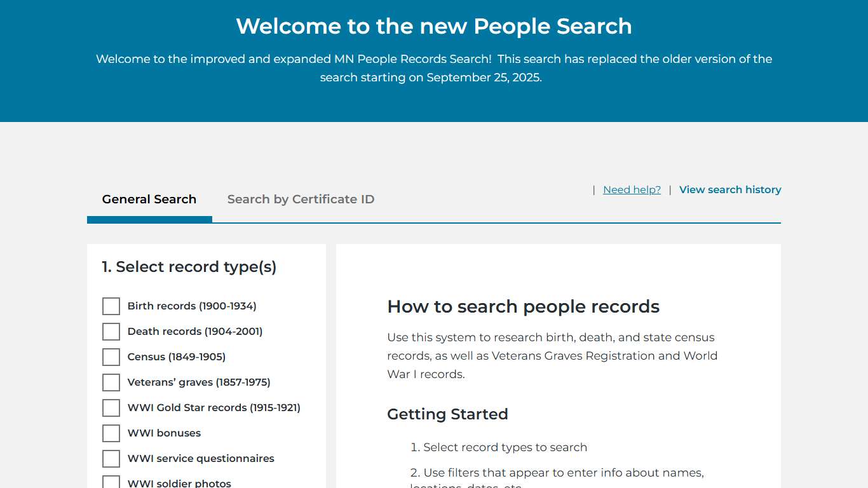The image size is (868, 488).
Task: Click the Death records label text
Action: [194, 331]
